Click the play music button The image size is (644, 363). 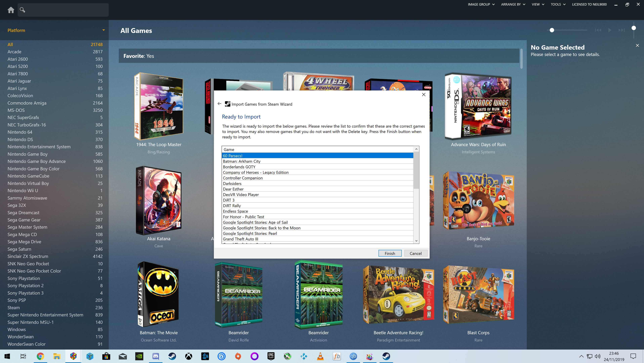click(610, 30)
